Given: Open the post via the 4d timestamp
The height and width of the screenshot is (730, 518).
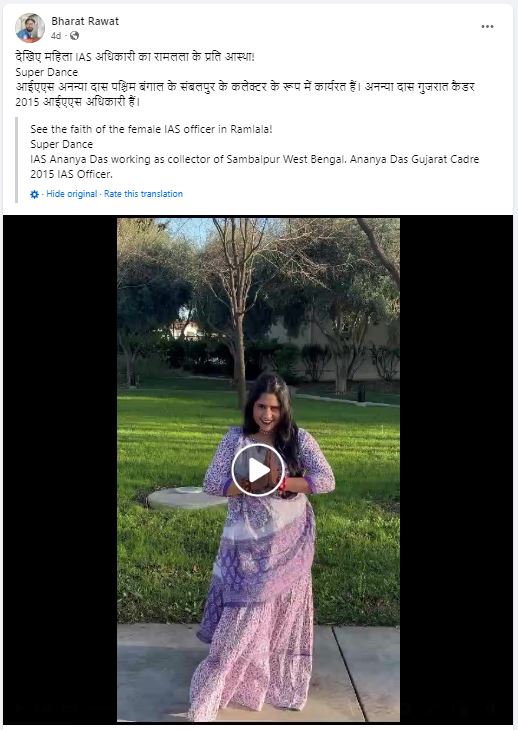Looking at the screenshot, I should [56, 36].
